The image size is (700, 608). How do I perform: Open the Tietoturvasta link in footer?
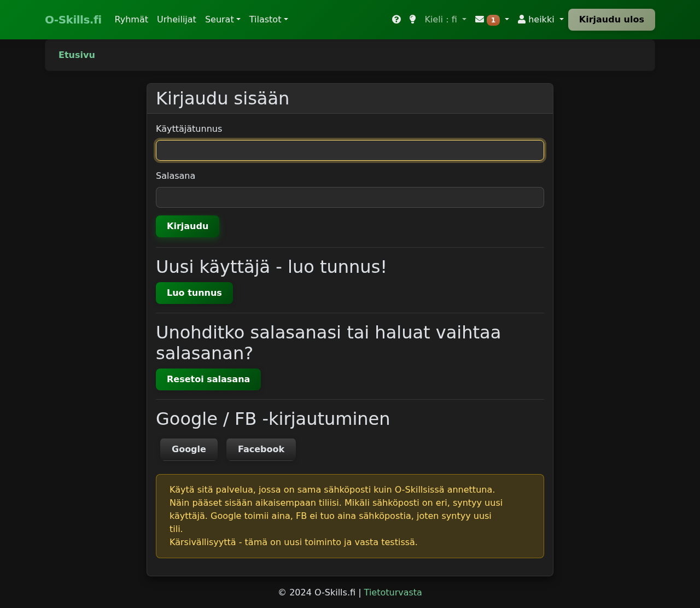(393, 592)
